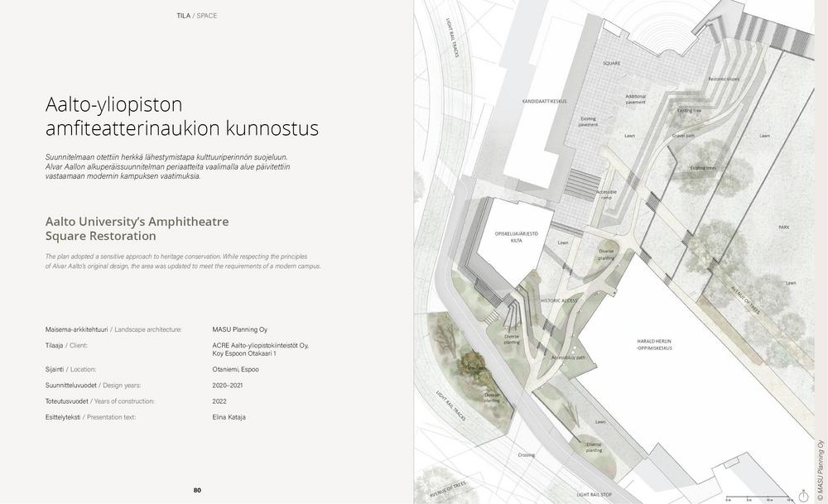Click the vertical © MASU Planning Oy credit
The width and height of the screenshot is (828, 504).
(821, 470)
